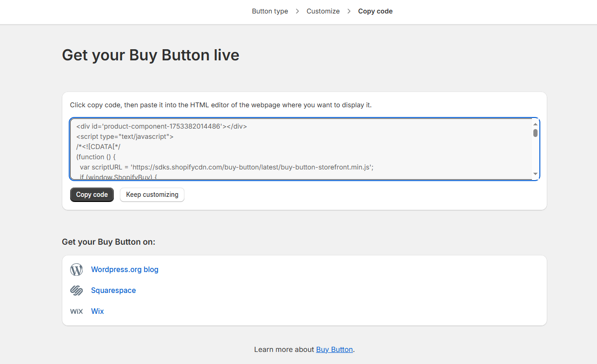The height and width of the screenshot is (364, 597).
Task: Open the Wordpress.org blog link
Action: click(125, 269)
